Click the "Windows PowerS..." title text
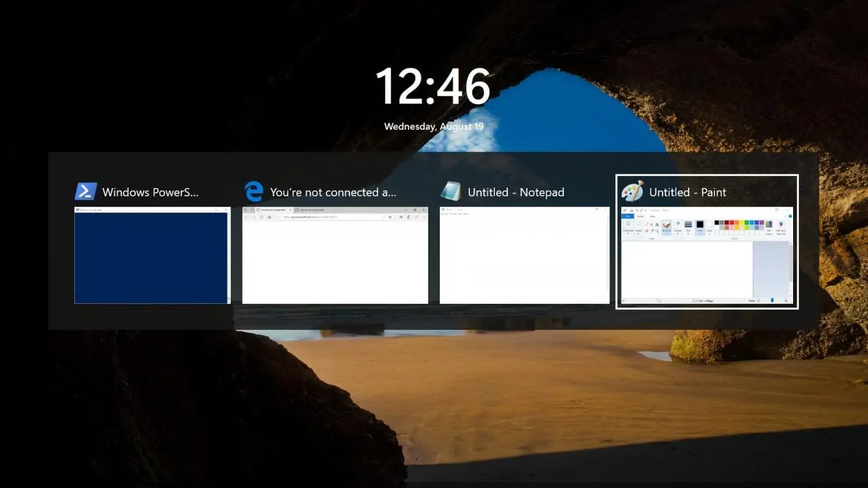868x488 pixels. [150, 192]
